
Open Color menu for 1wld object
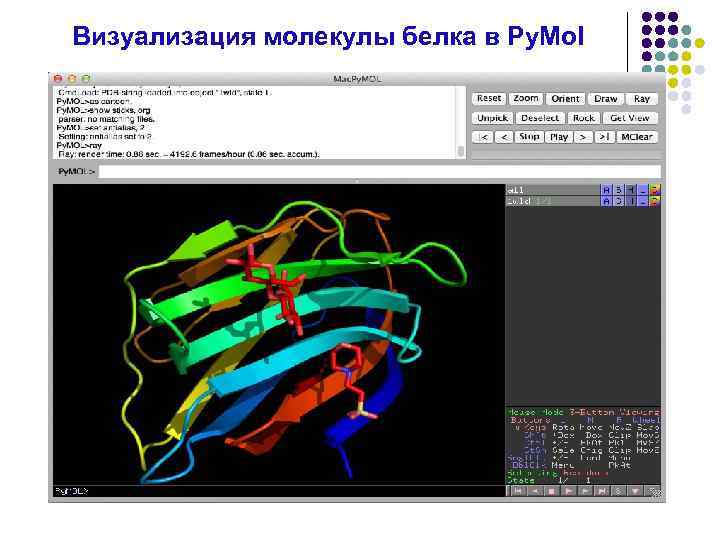tap(655, 201)
